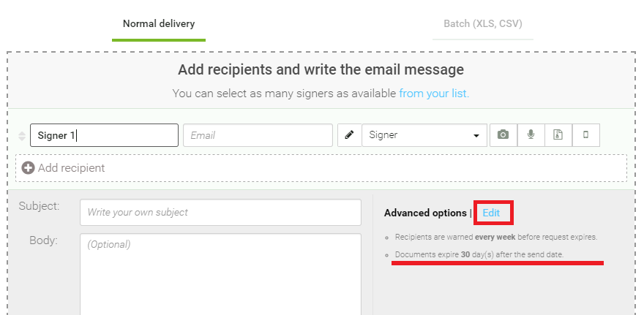Screen dimensions: 644x315
Task: Click the camera photo attachment icon
Action: (x=503, y=135)
